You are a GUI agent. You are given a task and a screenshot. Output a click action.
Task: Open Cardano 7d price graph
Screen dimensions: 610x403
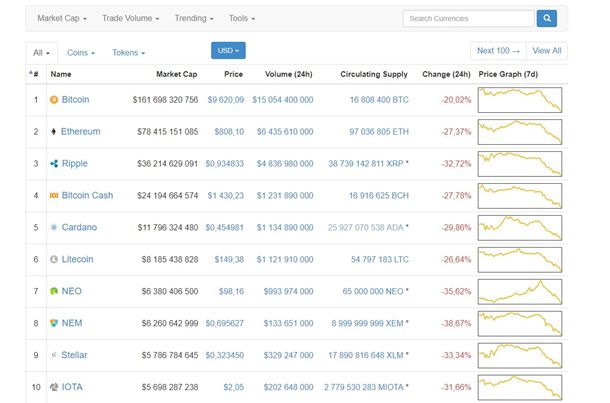click(x=520, y=228)
